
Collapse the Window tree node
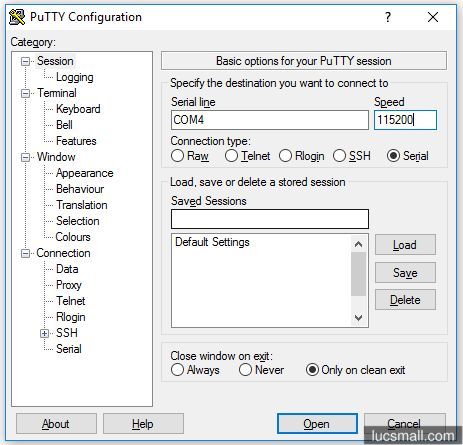tap(25, 157)
